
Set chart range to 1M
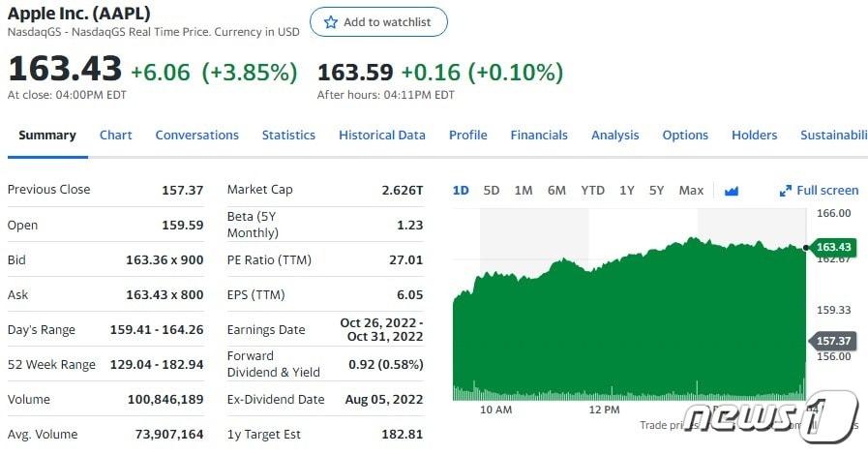coord(524,191)
